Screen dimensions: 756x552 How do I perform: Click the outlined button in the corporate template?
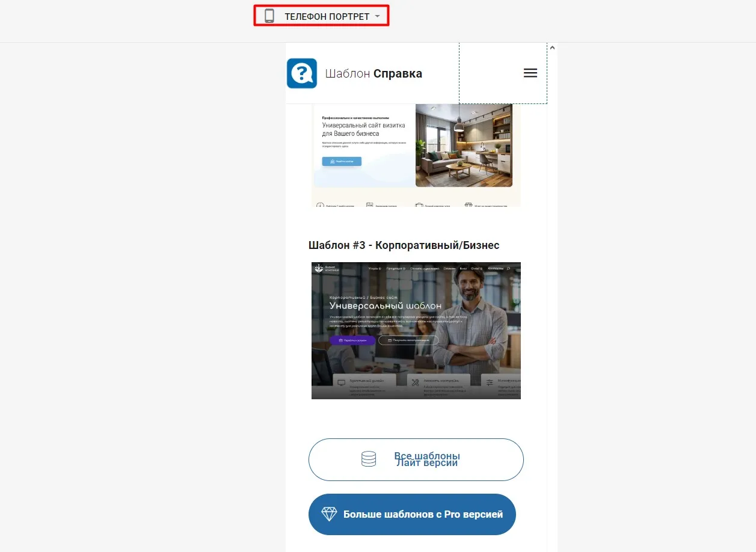coord(408,340)
